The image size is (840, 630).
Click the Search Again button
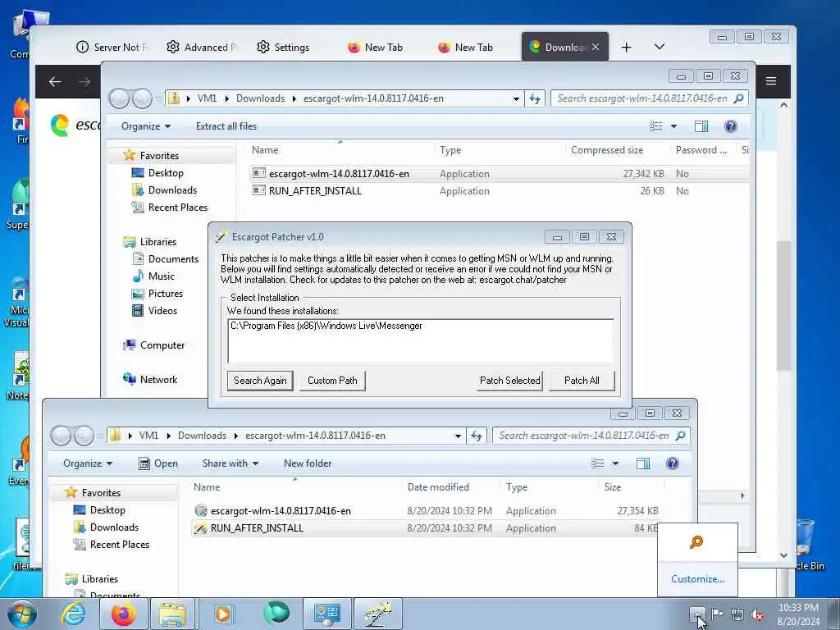(x=260, y=381)
